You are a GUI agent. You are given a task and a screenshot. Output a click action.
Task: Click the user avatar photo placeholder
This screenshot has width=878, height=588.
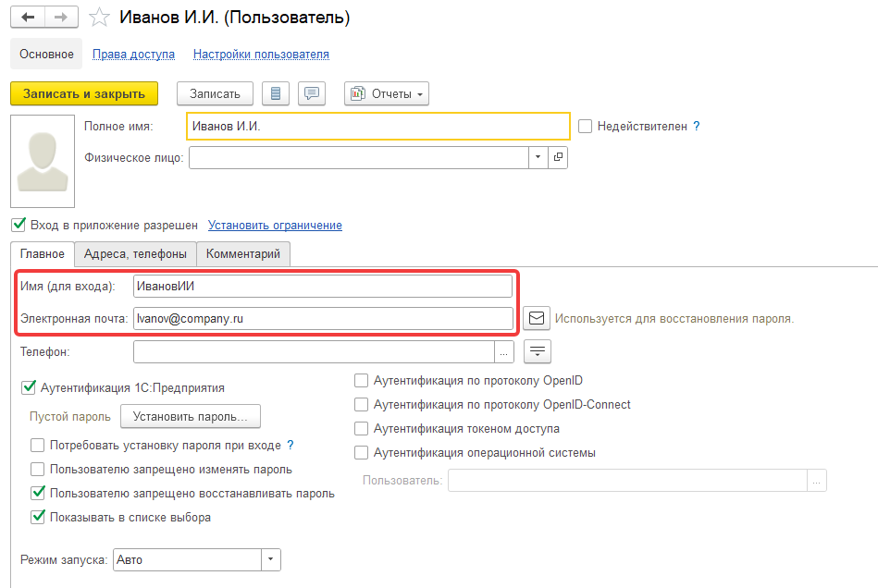click(x=43, y=161)
